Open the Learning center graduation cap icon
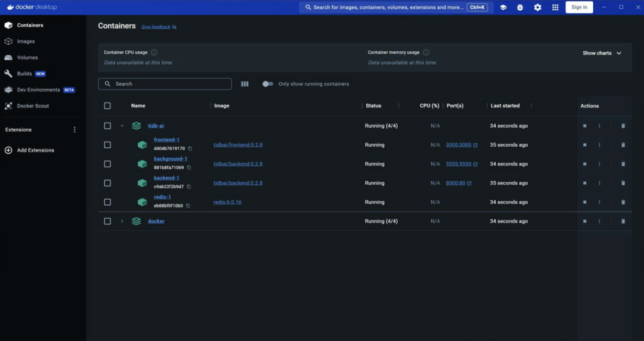Screen dimensions: 644x341 pos(503,7)
